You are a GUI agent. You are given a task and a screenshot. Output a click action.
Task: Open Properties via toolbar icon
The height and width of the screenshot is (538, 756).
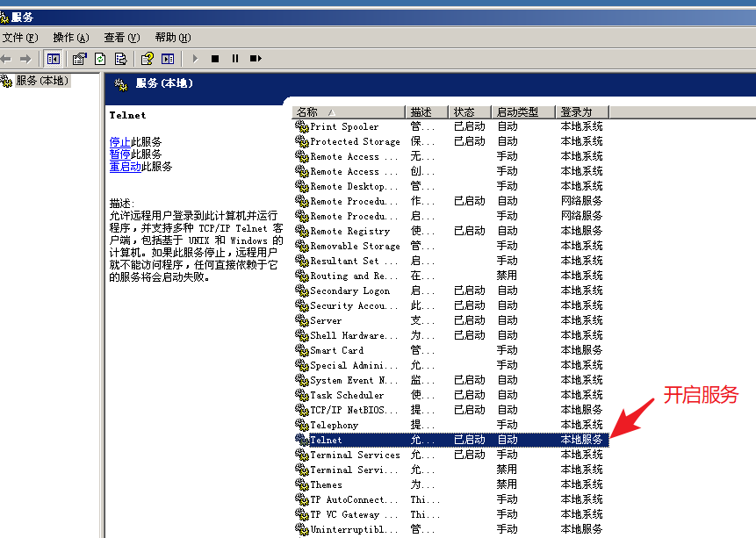tap(80, 59)
